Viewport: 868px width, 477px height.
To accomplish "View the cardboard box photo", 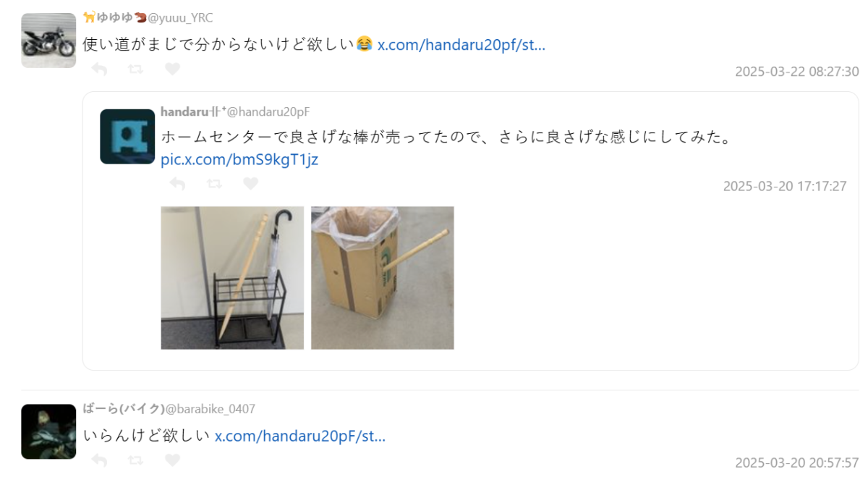I will coord(383,278).
